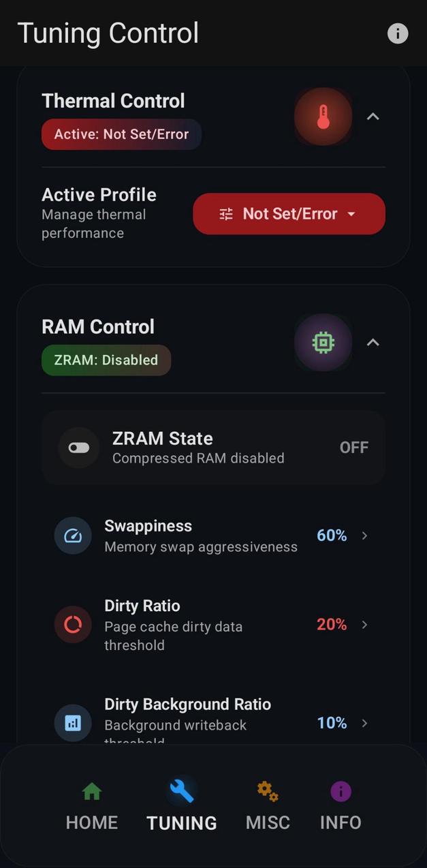This screenshot has width=427, height=868.
Task: Tap the Dirty Ratio refresh icon
Action: [x=73, y=624]
